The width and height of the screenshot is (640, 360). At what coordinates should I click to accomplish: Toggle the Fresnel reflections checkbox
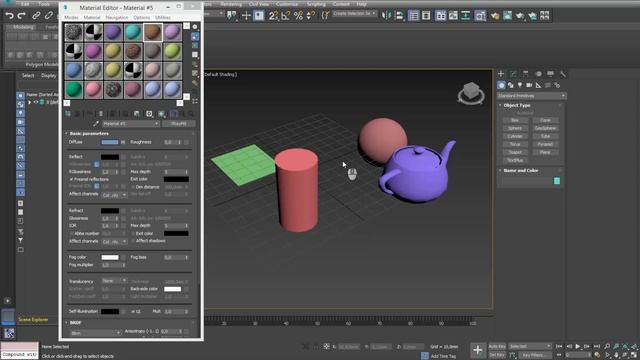point(71,179)
